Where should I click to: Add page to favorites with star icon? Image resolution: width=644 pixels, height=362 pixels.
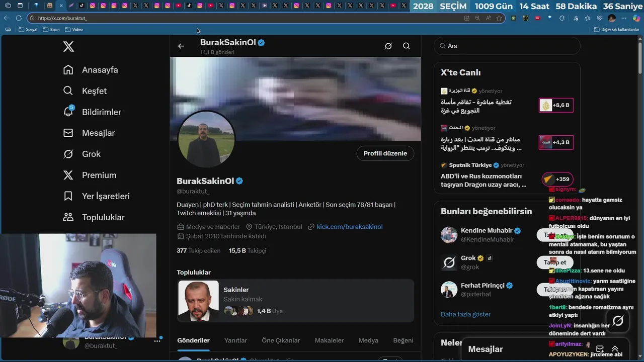pyautogui.click(x=499, y=18)
